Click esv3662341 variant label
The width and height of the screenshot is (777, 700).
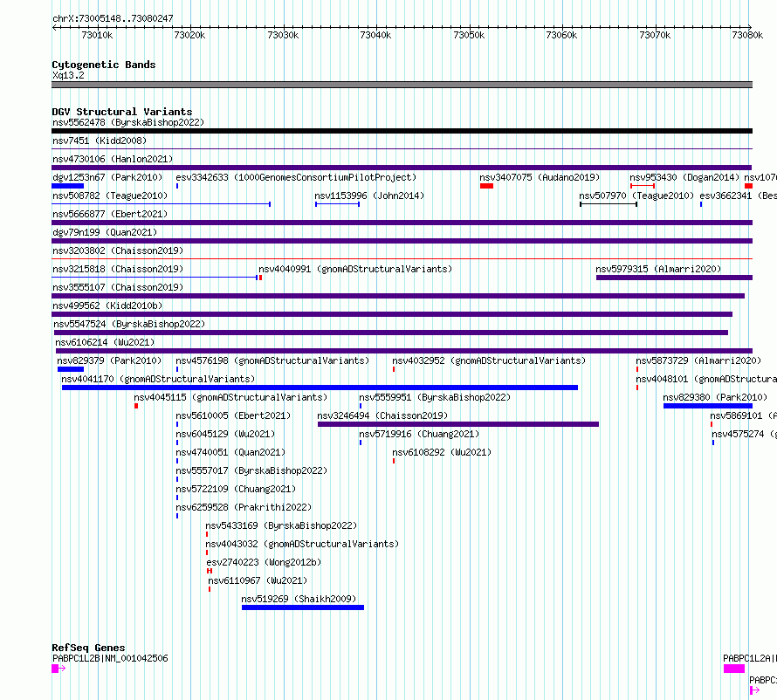[738, 196]
